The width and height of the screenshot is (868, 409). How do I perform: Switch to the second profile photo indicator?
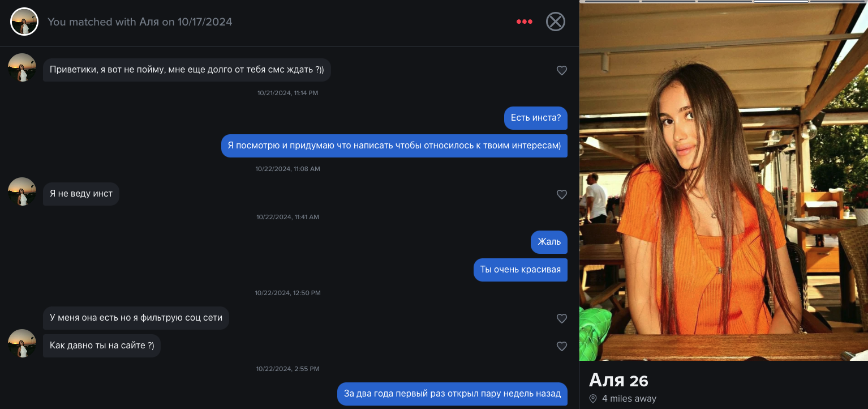click(668, 2)
